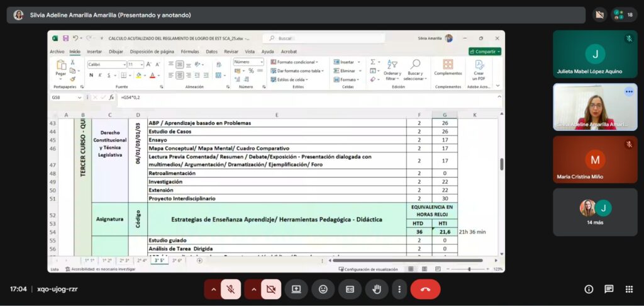The height and width of the screenshot is (306, 644).
Task: Open the chat panel icon
Action: pyautogui.click(x=609, y=289)
